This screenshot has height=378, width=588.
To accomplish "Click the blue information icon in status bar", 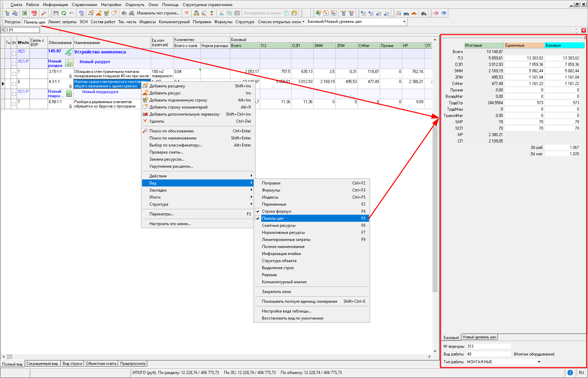I will click(x=570, y=372).
